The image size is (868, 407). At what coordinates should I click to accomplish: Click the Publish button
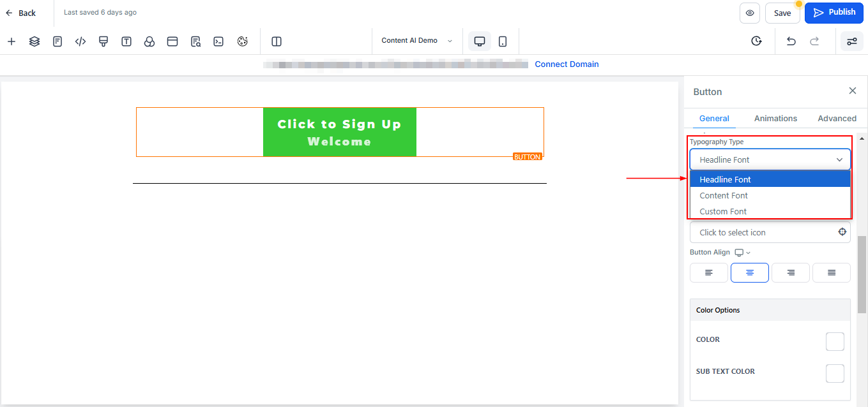(x=834, y=13)
